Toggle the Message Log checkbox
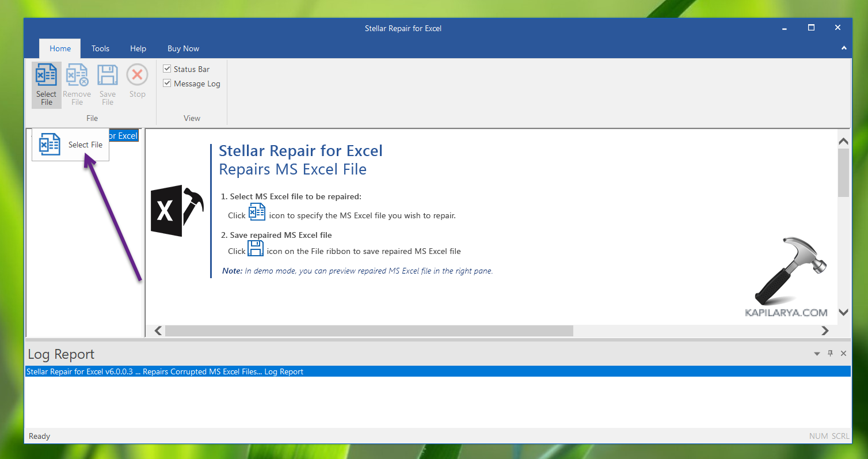The image size is (868, 459). point(167,84)
